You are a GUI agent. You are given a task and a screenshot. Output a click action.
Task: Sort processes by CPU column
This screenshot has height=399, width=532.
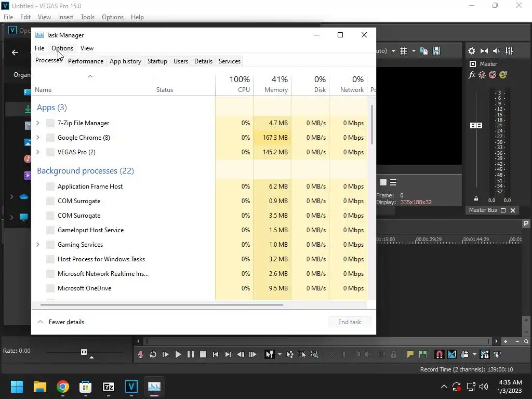coord(234,84)
